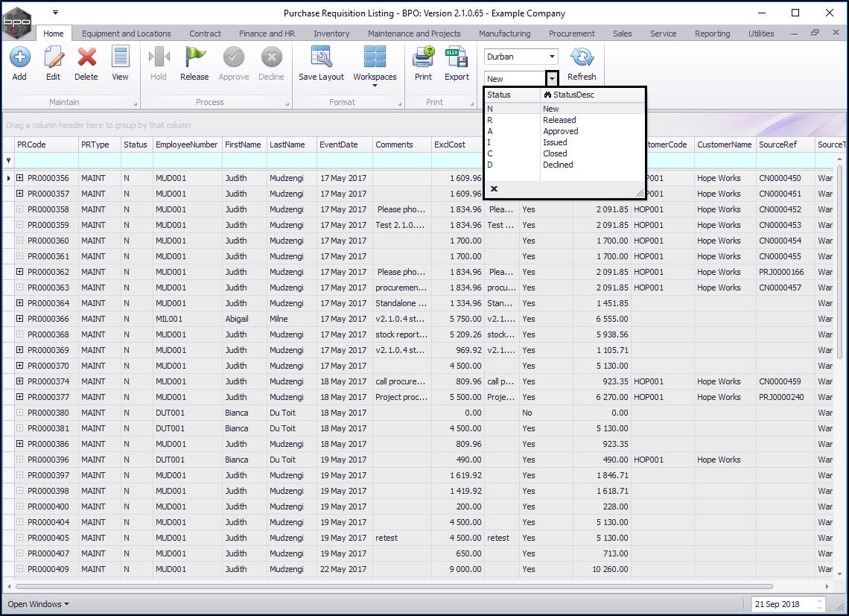
Task: Open the Durban site dropdown
Action: point(551,57)
